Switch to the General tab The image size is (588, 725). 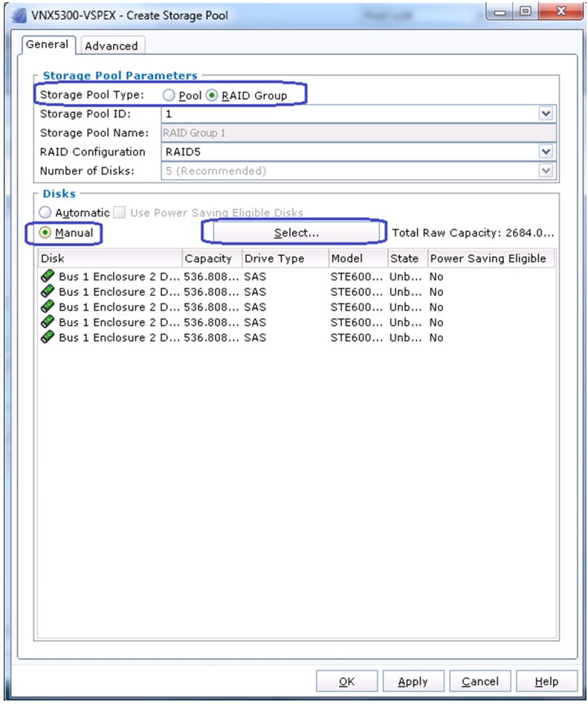47,45
